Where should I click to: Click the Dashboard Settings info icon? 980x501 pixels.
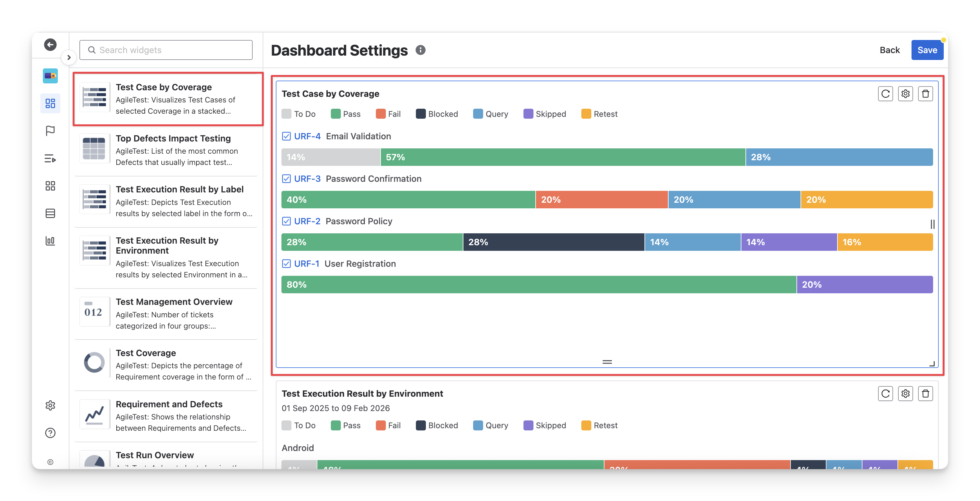click(420, 50)
